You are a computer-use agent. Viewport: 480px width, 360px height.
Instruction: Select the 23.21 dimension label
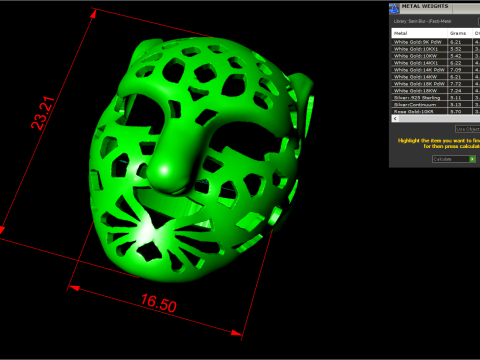(x=42, y=113)
